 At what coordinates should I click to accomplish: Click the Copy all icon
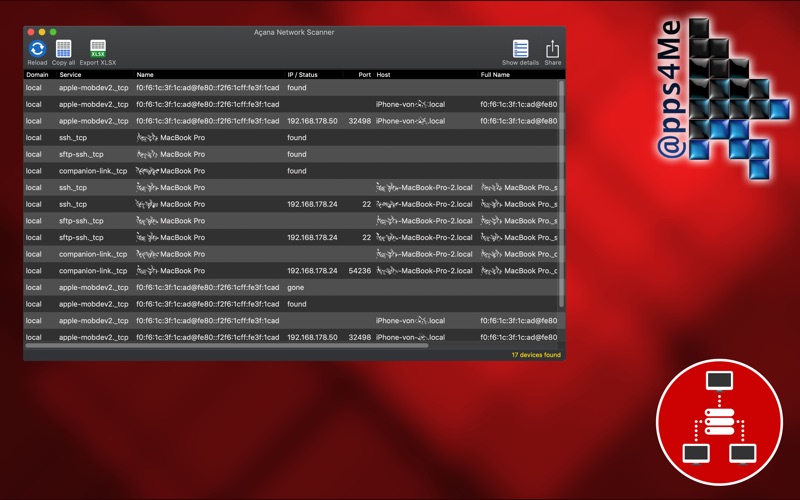click(x=63, y=49)
